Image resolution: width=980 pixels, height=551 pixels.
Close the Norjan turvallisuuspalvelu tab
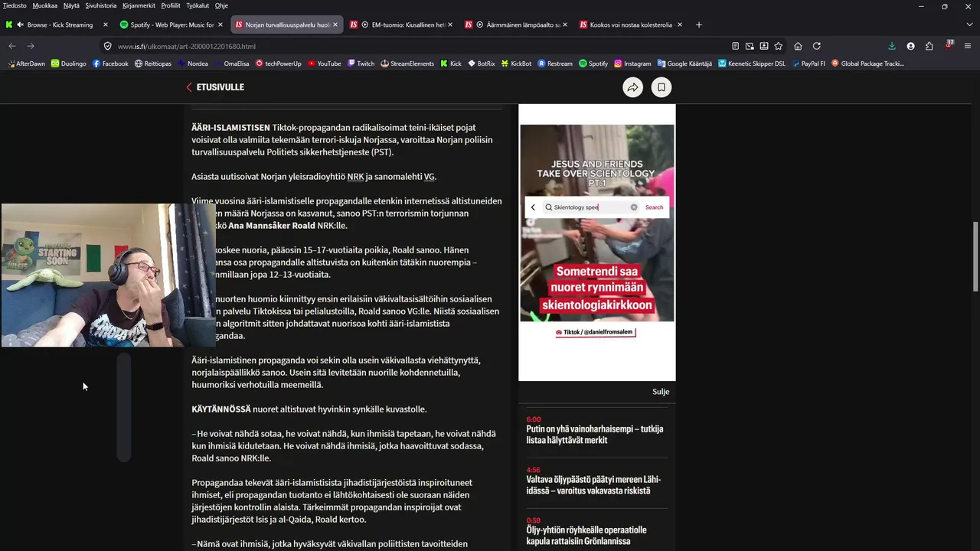tap(335, 24)
